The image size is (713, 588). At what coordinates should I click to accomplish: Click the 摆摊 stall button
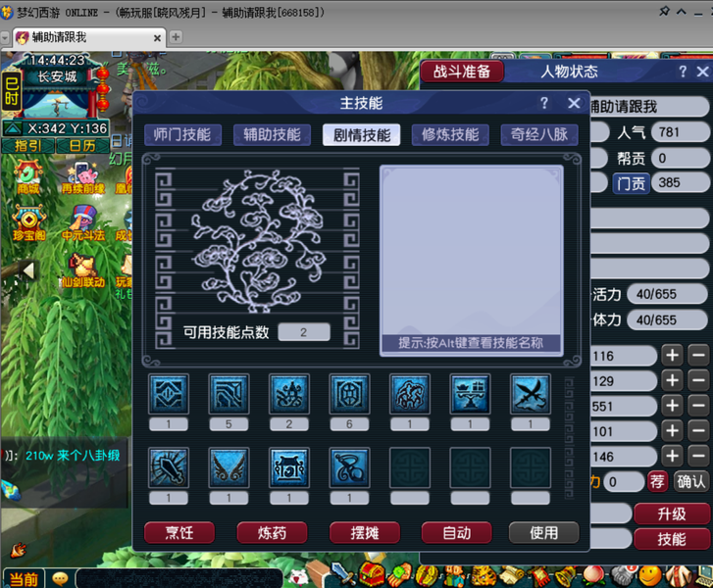point(365,532)
